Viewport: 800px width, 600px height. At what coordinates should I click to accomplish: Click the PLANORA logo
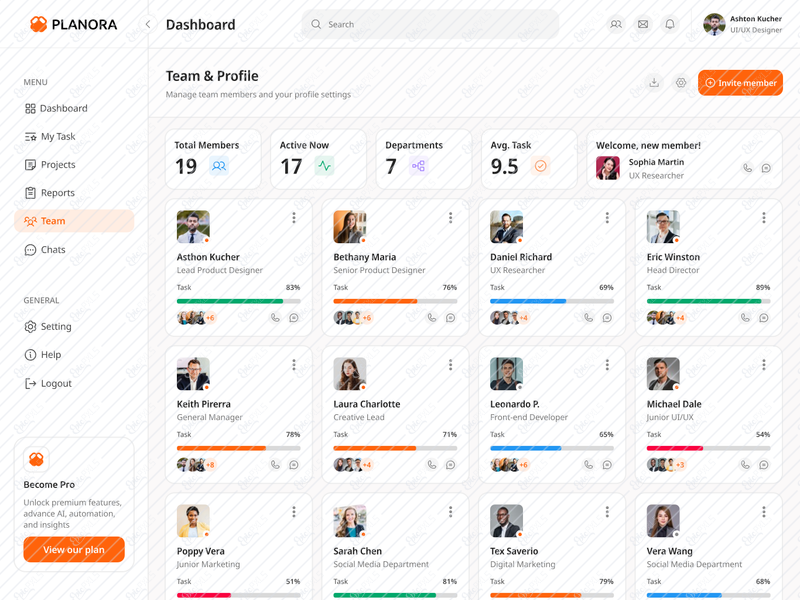pyautogui.click(x=73, y=24)
